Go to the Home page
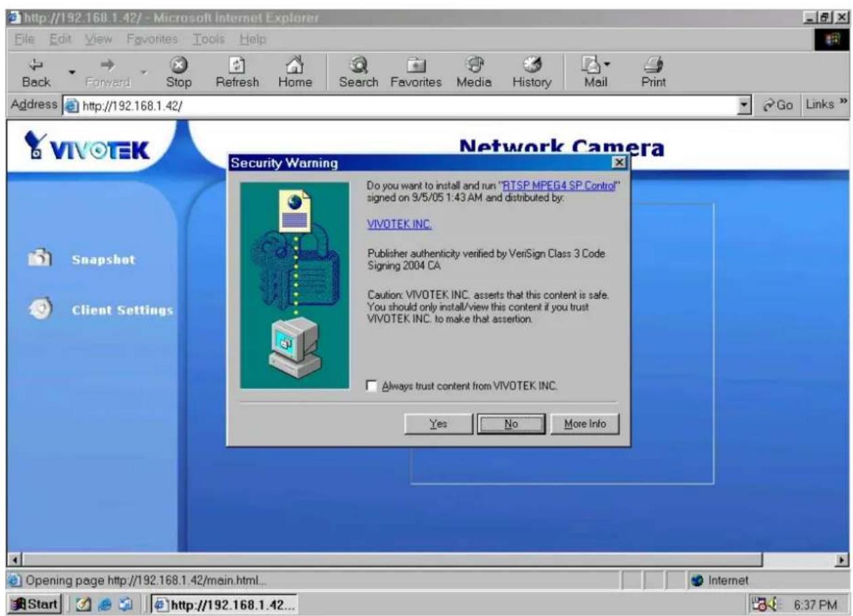Image resolution: width=853 pixels, height=616 pixels. point(295,73)
